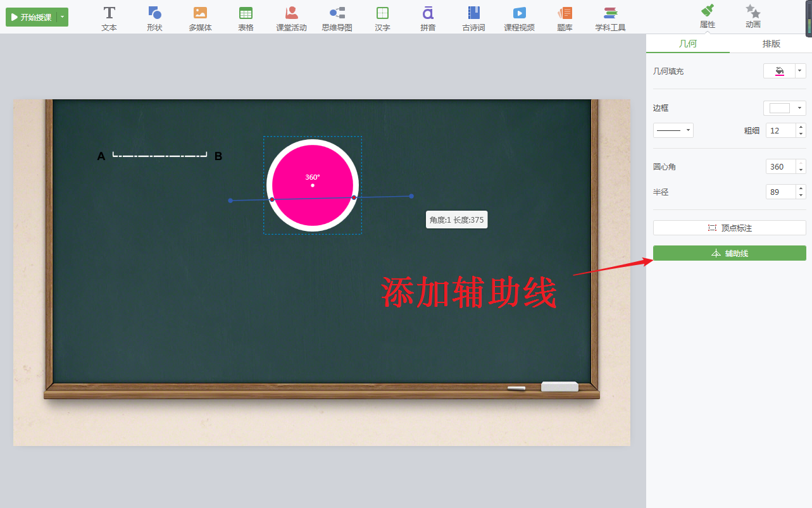Click the 圆心角 central angle field
The width and height of the screenshot is (812, 508).
pyautogui.click(x=781, y=167)
